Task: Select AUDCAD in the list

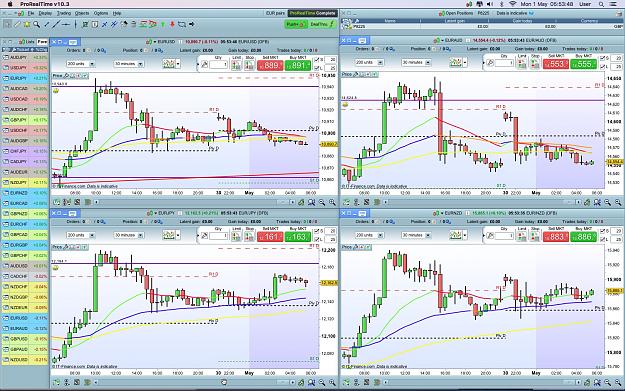Action: 25,88
